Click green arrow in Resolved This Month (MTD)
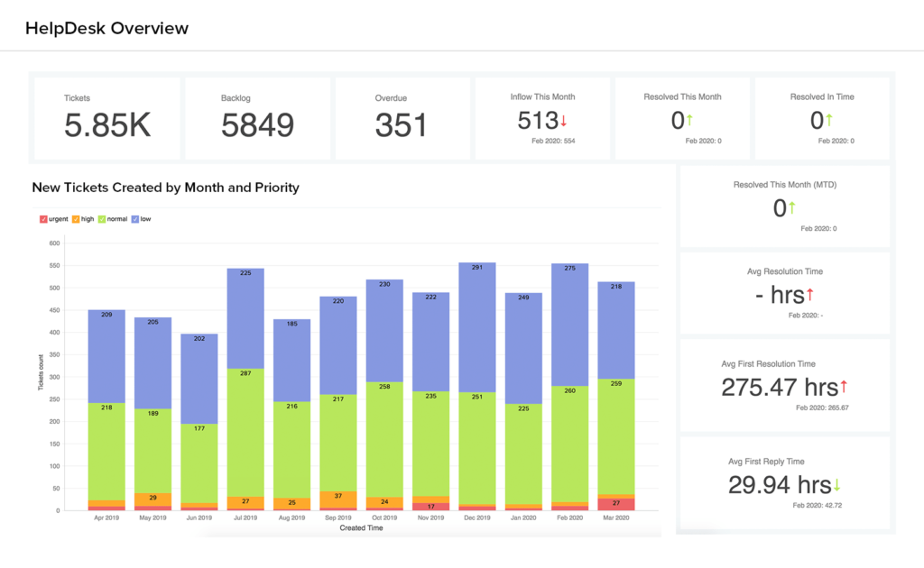The height and width of the screenshot is (568, 924). click(x=792, y=207)
